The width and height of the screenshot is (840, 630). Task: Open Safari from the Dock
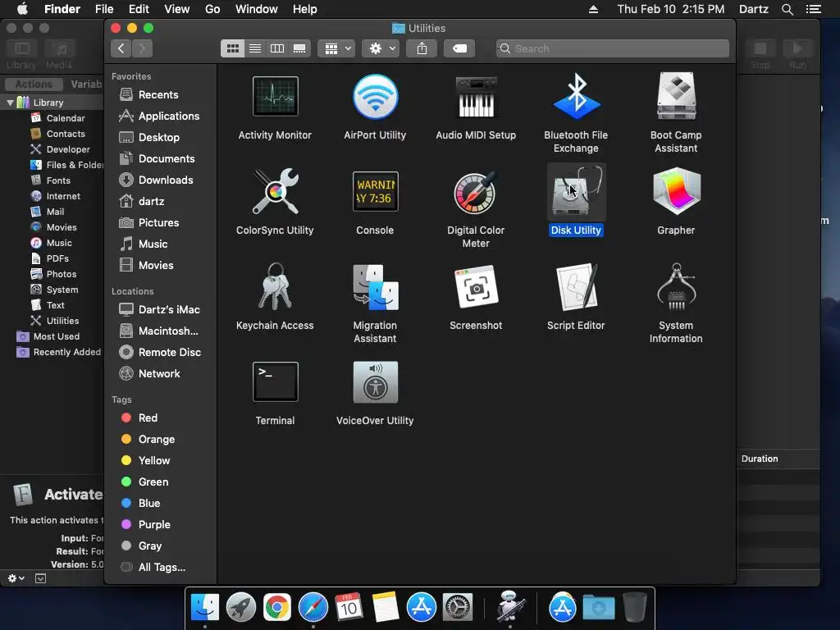(x=313, y=608)
